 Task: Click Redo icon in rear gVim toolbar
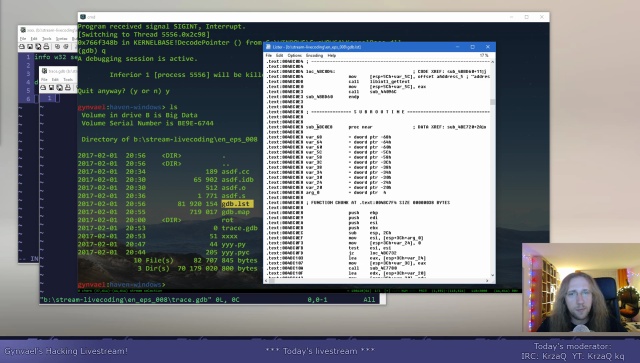(x=66, y=47)
